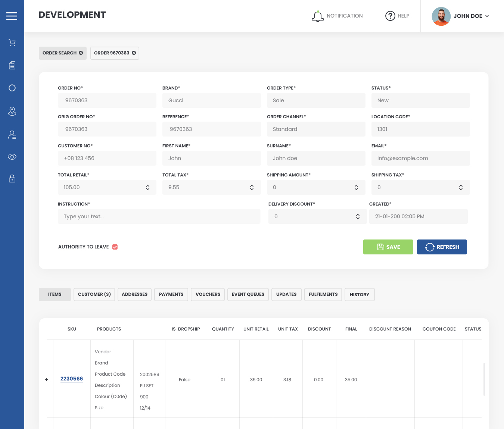Open SKU 2230566 link
Image resolution: width=504 pixels, height=429 pixels.
tap(72, 379)
